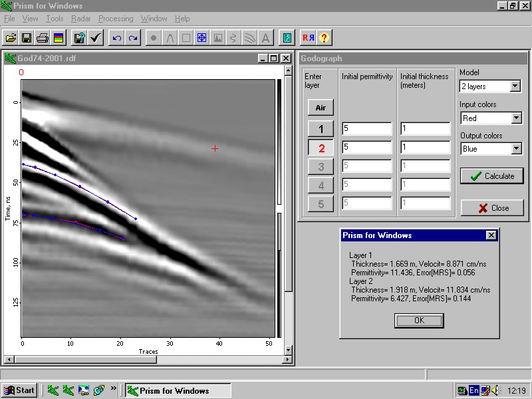Viewport: 532px width, 399px height.
Task: Click the vertical scrollbar up arrow
Action: (288, 70)
